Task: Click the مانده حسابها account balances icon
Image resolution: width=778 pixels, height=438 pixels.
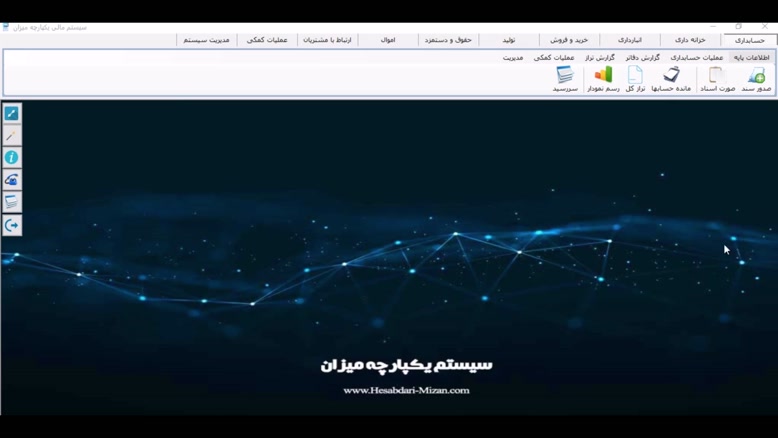Action: pyautogui.click(x=671, y=78)
